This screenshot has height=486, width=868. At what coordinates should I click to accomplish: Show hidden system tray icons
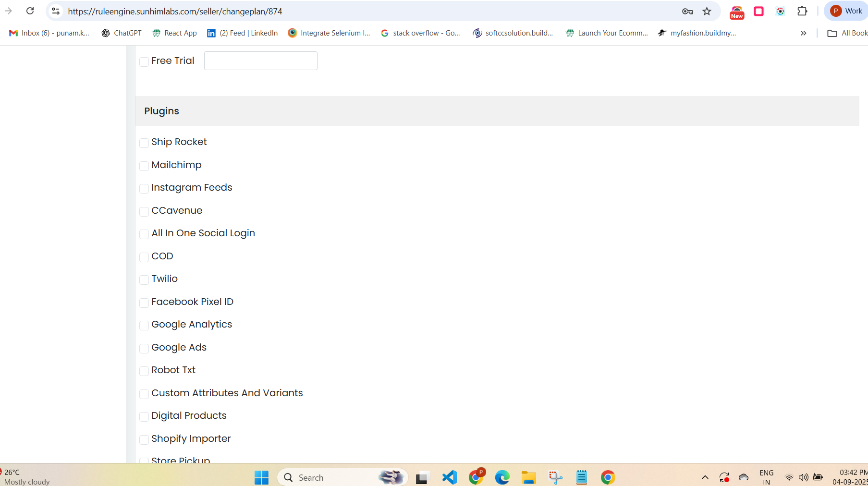(705, 477)
